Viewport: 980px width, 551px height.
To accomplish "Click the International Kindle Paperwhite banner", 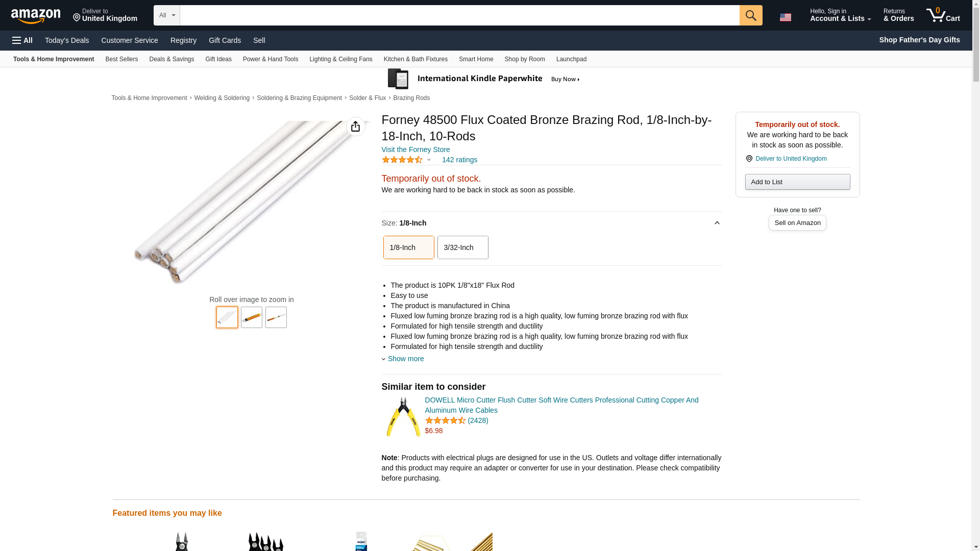I will [484, 79].
